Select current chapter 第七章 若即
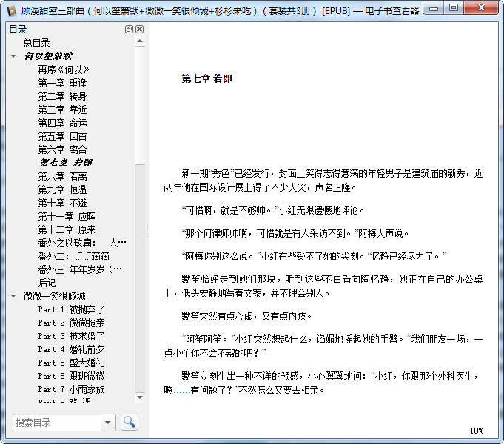504x444 pixels. tap(66, 163)
